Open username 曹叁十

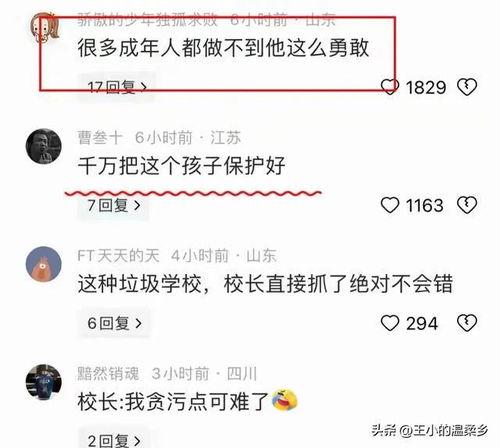[100, 138]
